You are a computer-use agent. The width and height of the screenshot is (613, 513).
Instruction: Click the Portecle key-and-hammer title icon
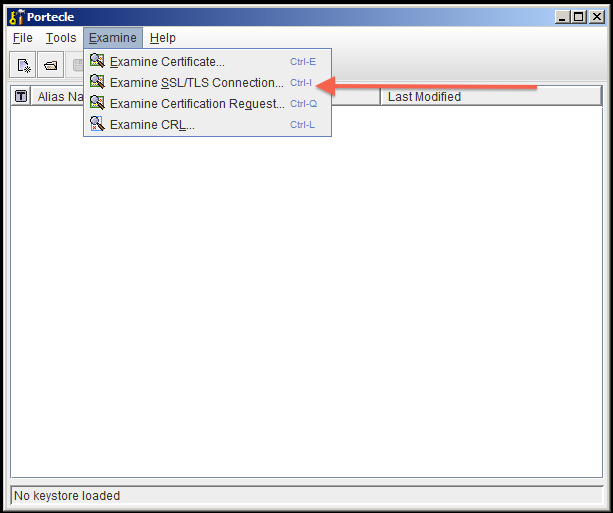pyautogui.click(x=17, y=17)
